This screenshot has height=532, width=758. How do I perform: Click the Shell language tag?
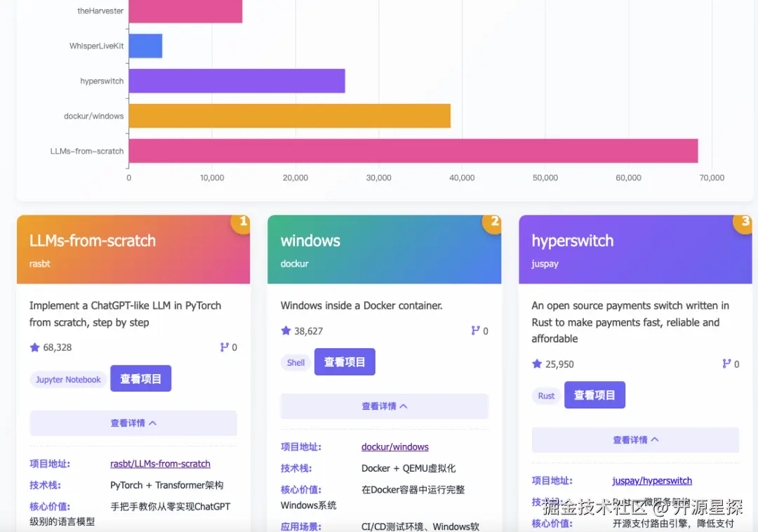pyautogui.click(x=296, y=363)
